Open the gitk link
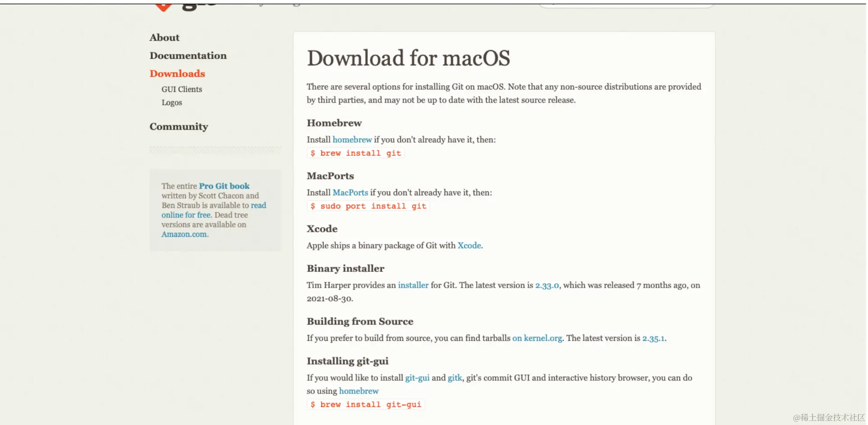Viewport: 868px width, 425px height. pos(455,378)
